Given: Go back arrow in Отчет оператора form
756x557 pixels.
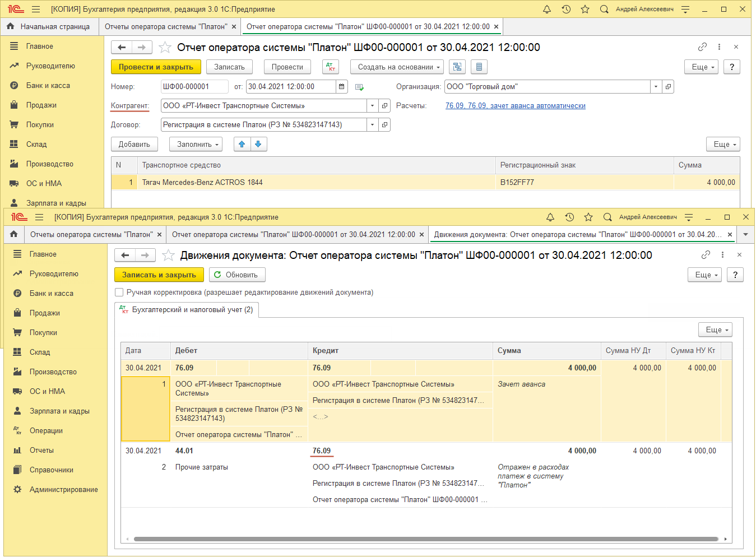Looking at the screenshot, I should (122, 47).
